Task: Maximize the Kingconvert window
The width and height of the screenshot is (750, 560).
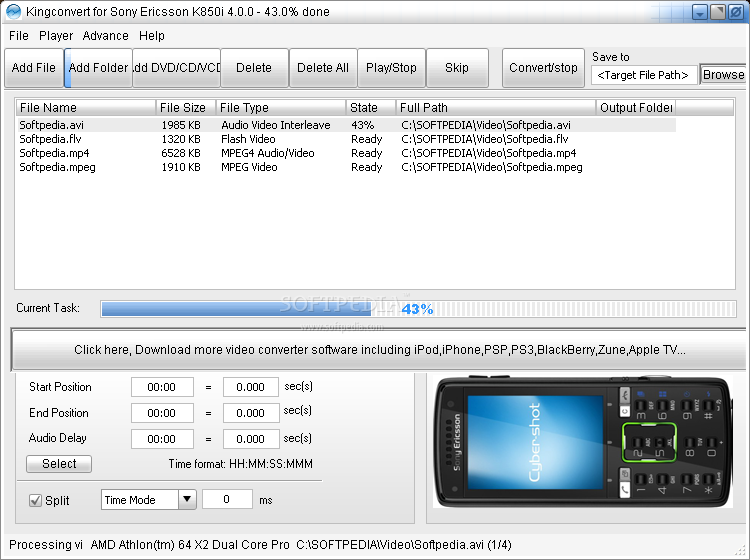Action: [717, 12]
